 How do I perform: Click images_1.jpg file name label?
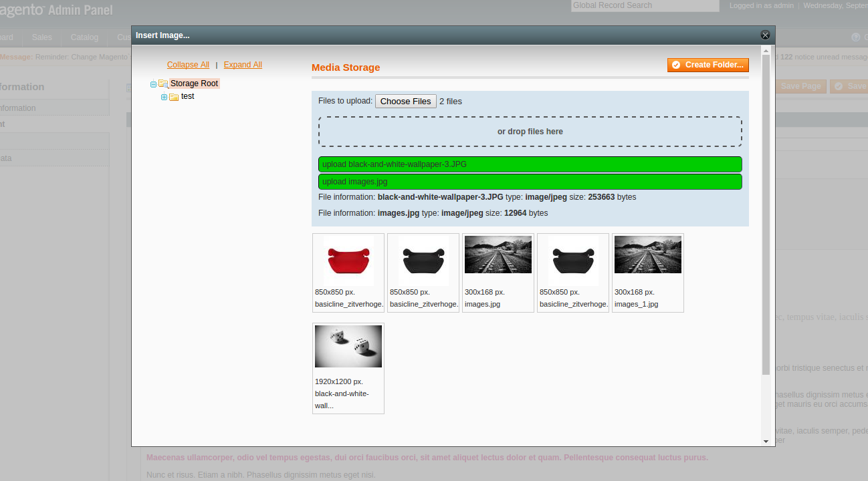point(636,304)
